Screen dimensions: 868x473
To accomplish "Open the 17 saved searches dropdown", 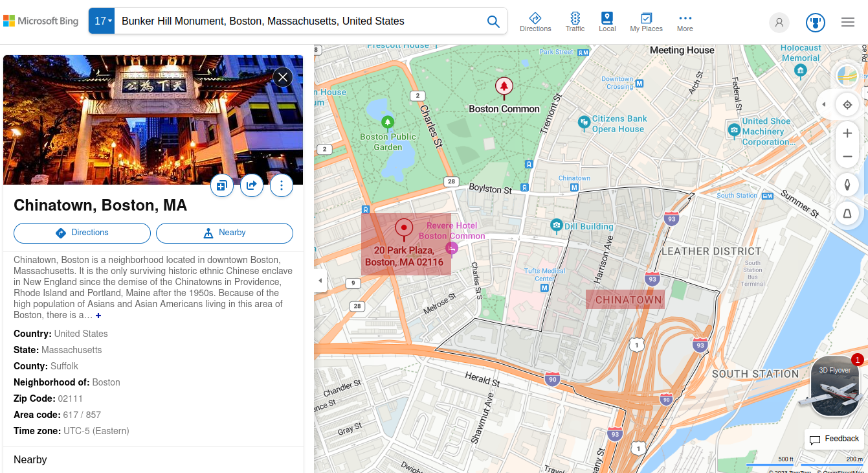I will 102,21.
